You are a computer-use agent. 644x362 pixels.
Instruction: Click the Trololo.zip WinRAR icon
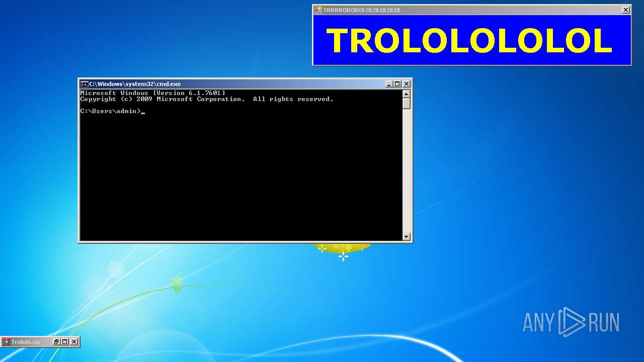(6, 342)
